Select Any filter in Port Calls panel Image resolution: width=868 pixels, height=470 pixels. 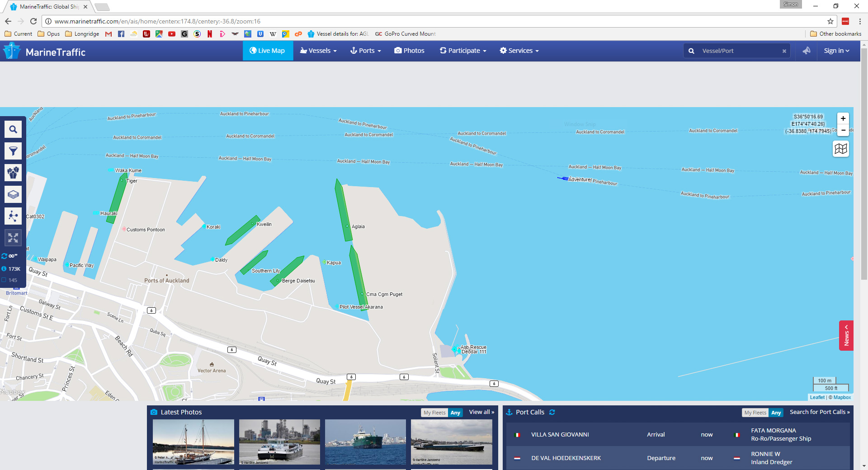[x=776, y=413]
